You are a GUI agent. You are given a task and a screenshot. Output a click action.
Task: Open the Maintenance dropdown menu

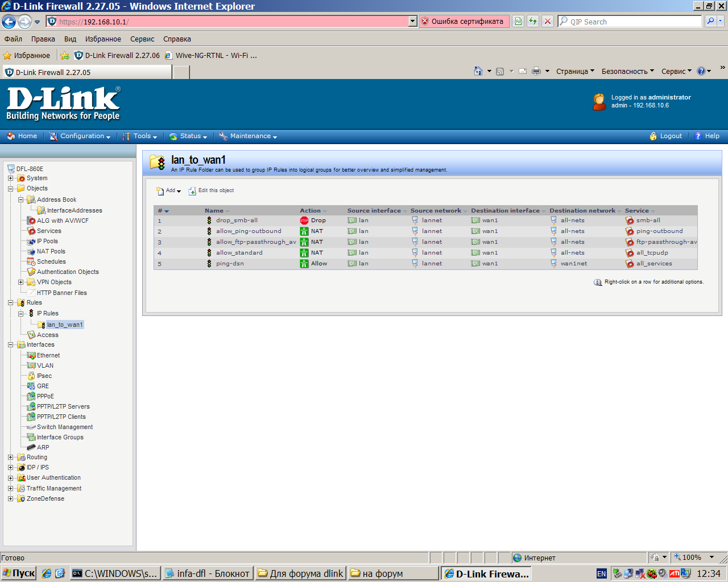tap(248, 136)
